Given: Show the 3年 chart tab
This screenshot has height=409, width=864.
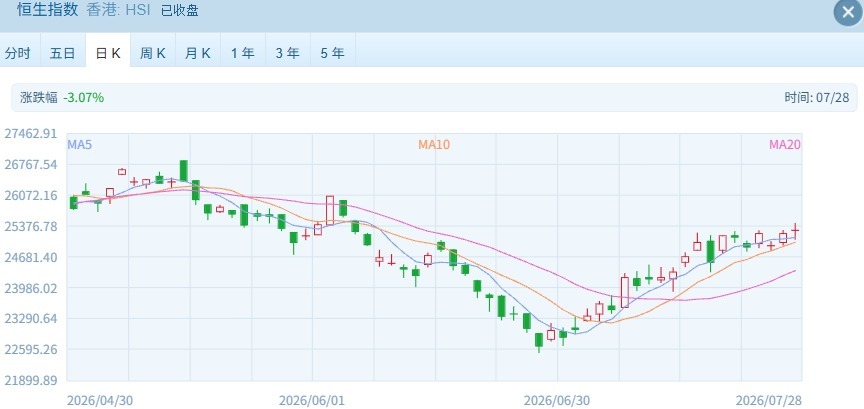Looking at the screenshot, I should 288,53.
